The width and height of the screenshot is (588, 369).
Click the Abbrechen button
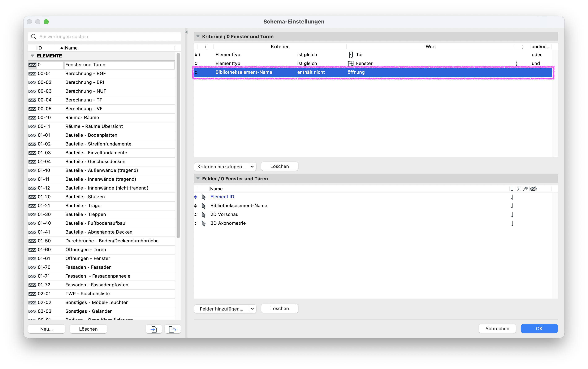497,329
